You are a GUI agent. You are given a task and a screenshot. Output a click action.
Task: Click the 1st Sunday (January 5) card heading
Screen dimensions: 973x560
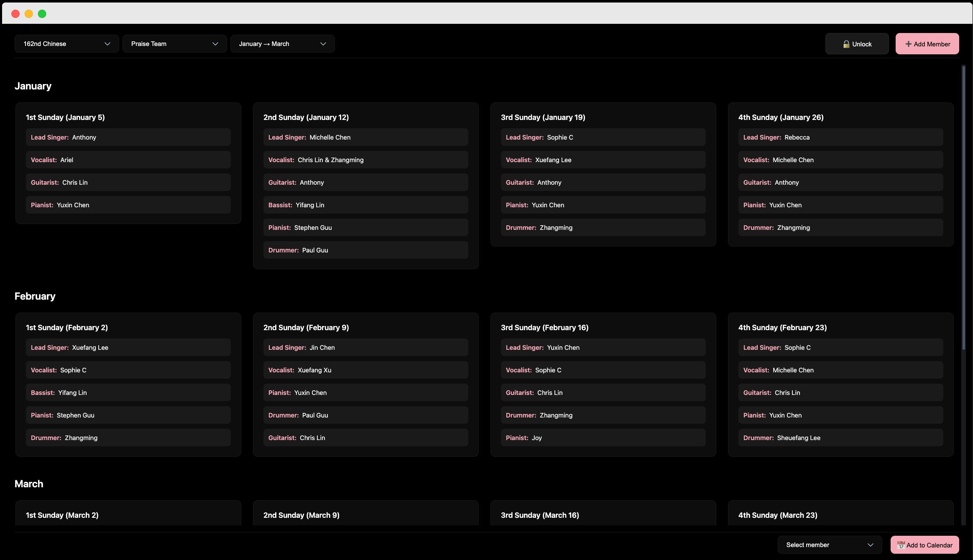point(65,117)
